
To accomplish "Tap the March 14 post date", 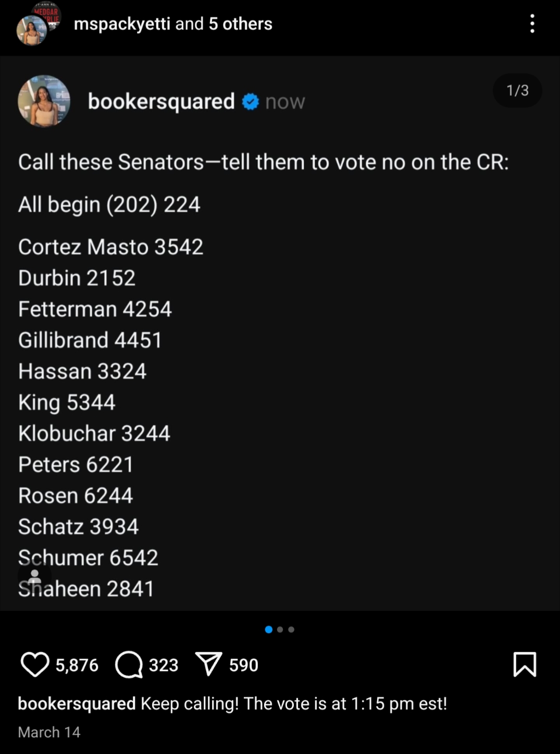I will [49, 732].
